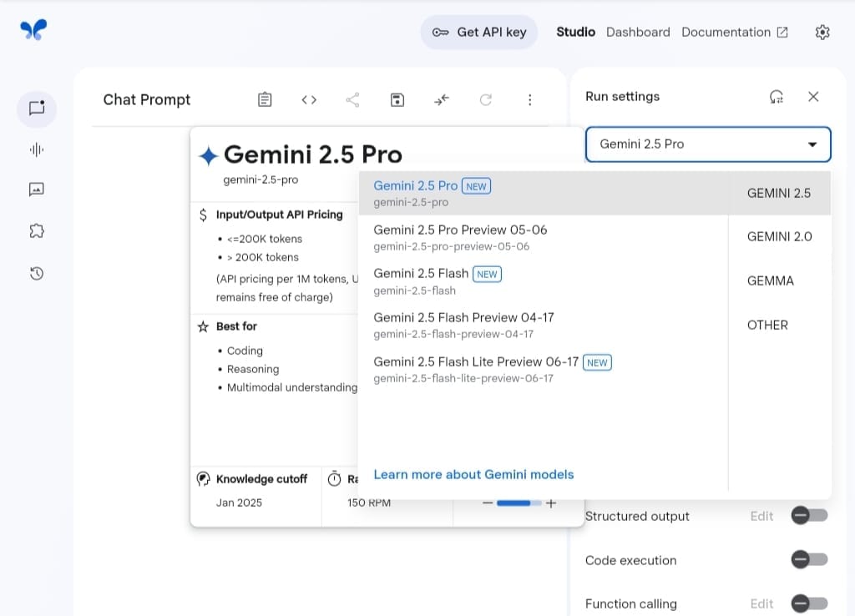Click the Save prompt disk icon
This screenshot has height=616, width=855.
pos(397,100)
